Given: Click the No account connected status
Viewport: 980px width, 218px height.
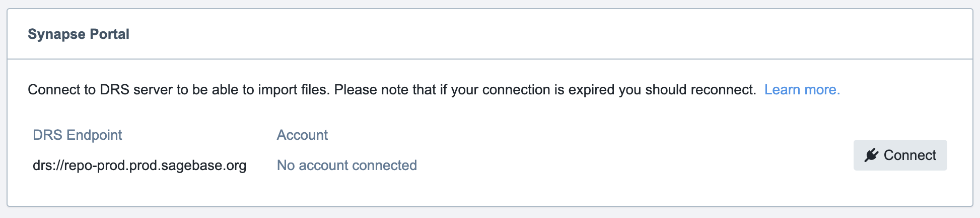Looking at the screenshot, I should point(346,166).
